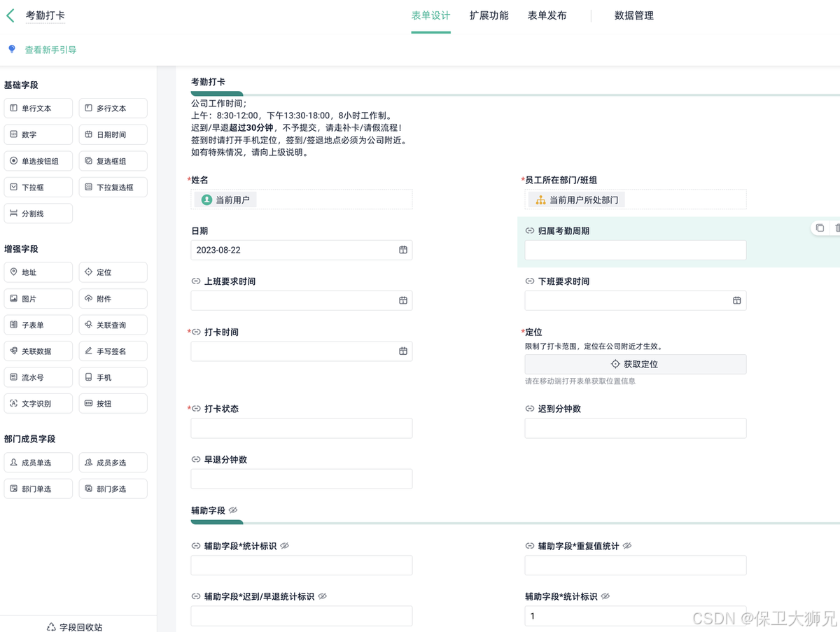Add a 手写签名 field
Viewport: 840px width, 632px height.
113,351
